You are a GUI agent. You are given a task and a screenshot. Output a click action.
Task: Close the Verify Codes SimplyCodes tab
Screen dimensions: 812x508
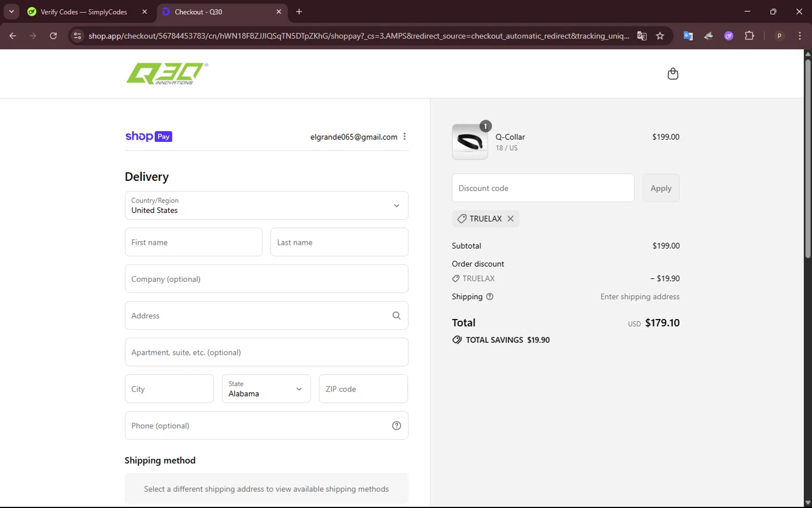[145, 11]
